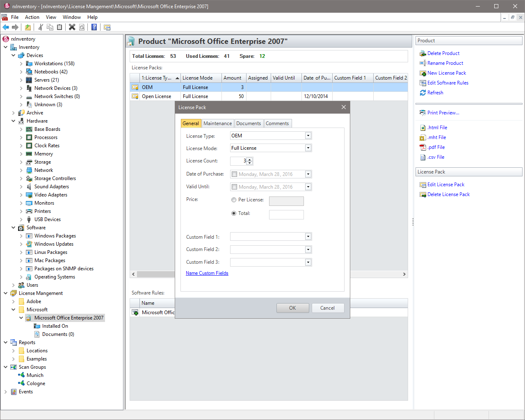Image resolution: width=525 pixels, height=420 pixels.
Task: Click the New License Pack icon
Action: [x=423, y=73]
